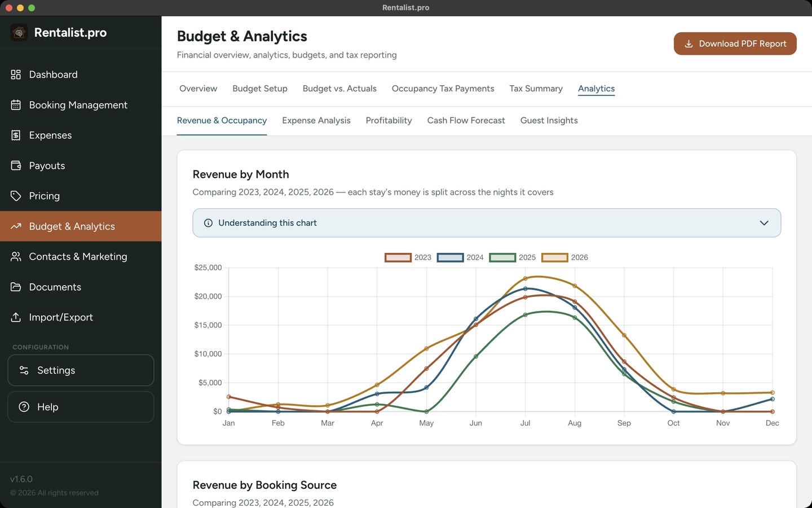Click the Revenue by Booking Source heading
The image size is (812, 508).
(264, 485)
